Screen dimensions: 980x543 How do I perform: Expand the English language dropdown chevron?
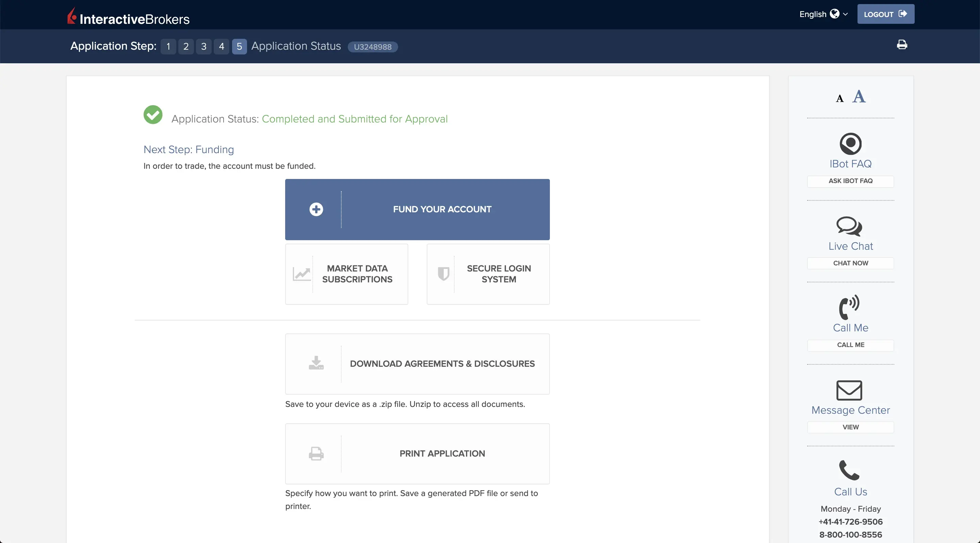pos(845,14)
